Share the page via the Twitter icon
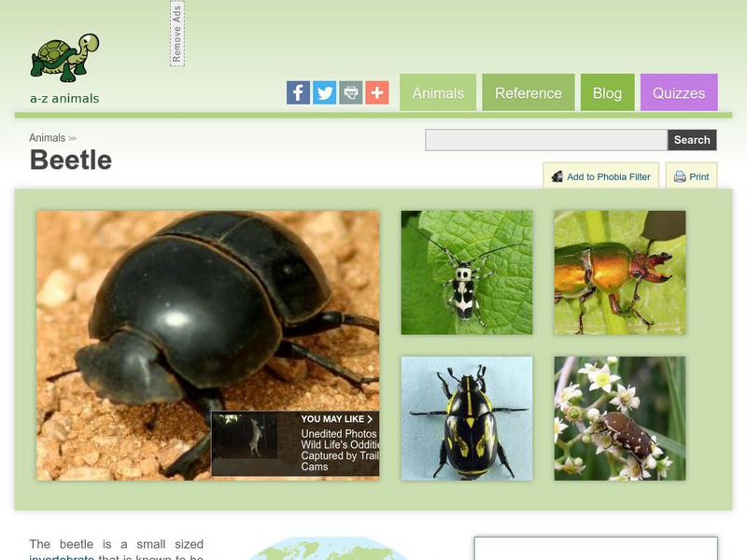 pyautogui.click(x=324, y=92)
